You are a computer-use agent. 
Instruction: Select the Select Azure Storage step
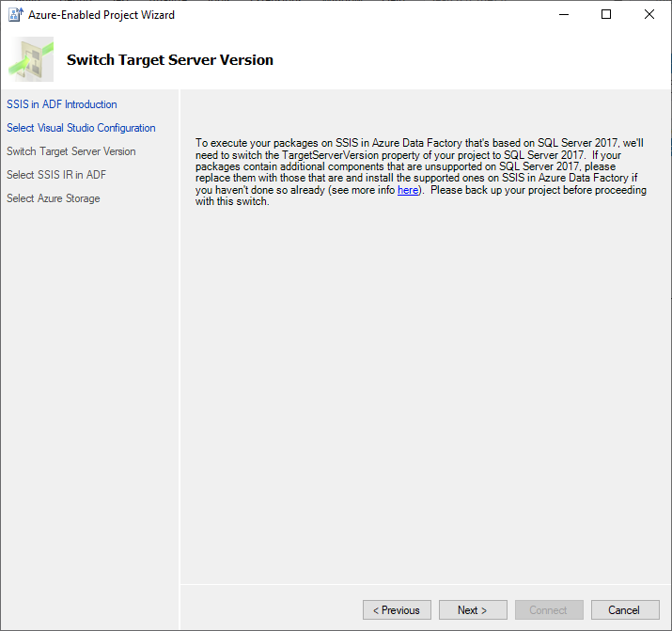point(54,198)
